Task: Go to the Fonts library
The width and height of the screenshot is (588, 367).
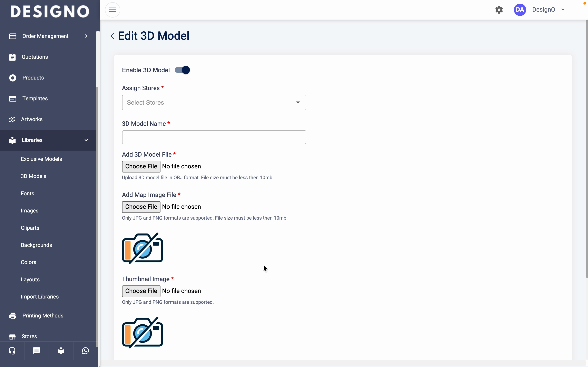Action: point(27,193)
